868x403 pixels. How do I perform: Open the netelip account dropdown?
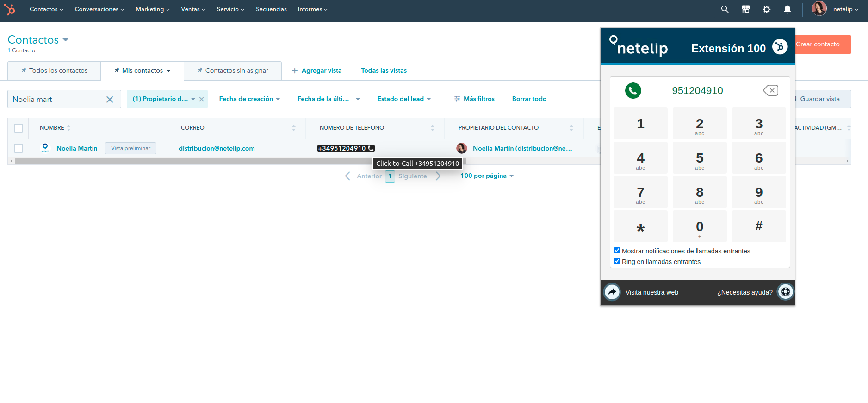845,9
